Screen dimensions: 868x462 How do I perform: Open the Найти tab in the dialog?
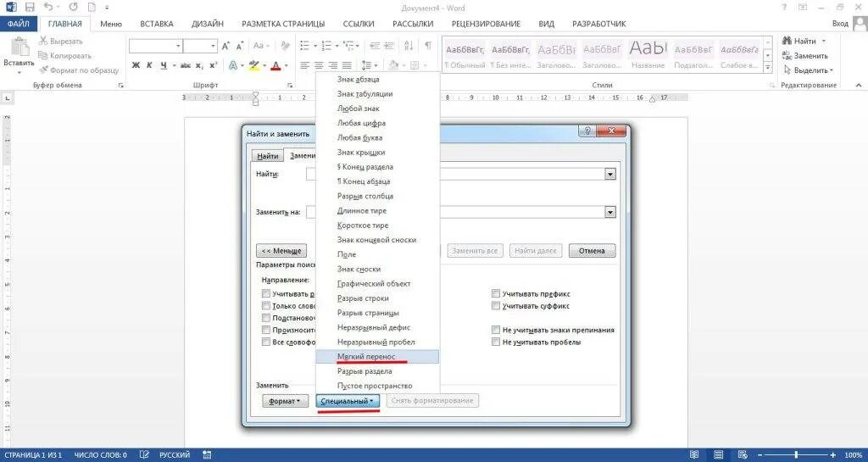coord(267,156)
